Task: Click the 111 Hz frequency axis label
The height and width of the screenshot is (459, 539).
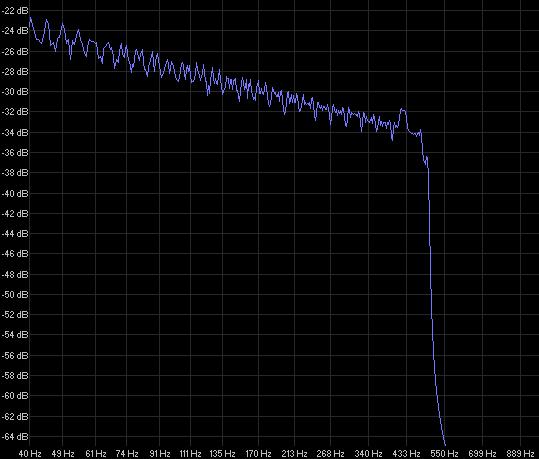Action: point(190,453)
